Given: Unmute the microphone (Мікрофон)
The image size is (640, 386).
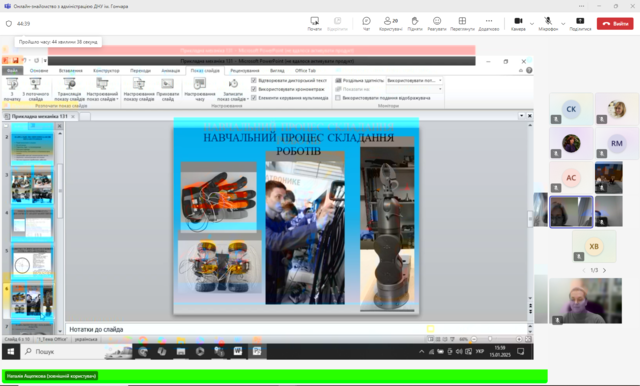Looking at the screenshot, I should 548,24.
